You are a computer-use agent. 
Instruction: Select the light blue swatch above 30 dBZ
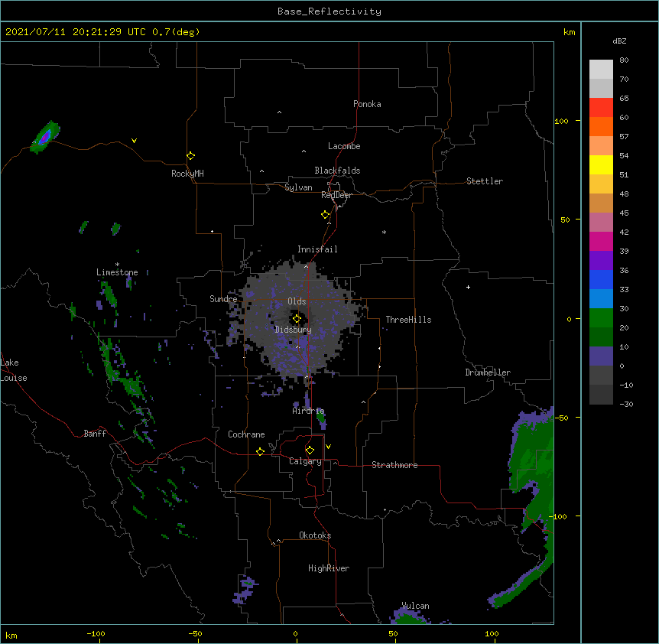click(x=601, y=298)
